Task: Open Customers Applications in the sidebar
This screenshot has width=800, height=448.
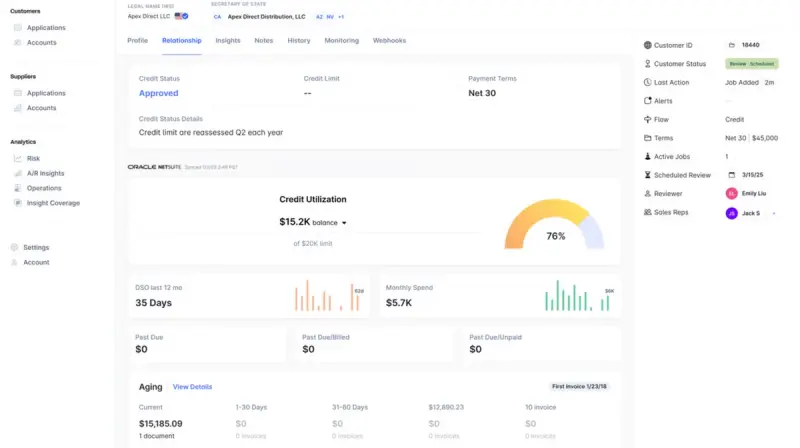Action: click(46, 28)
